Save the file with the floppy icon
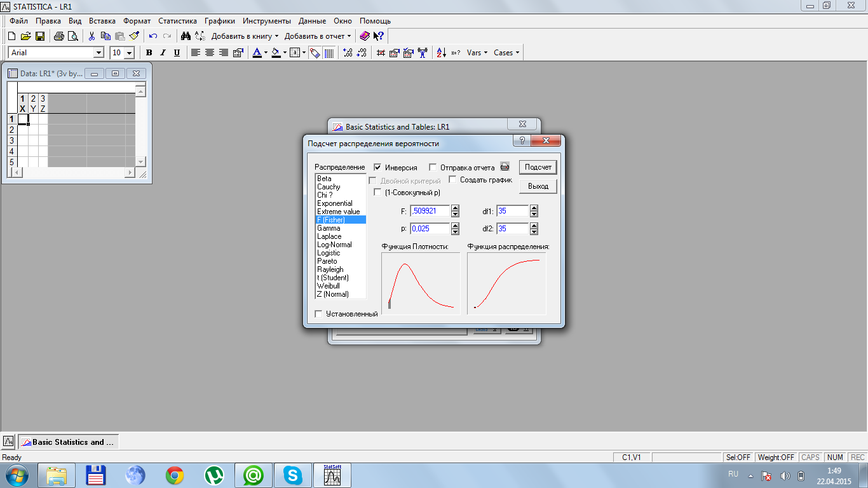The width and height of the screenshot is (868, 488). click(x=39, y=36)
